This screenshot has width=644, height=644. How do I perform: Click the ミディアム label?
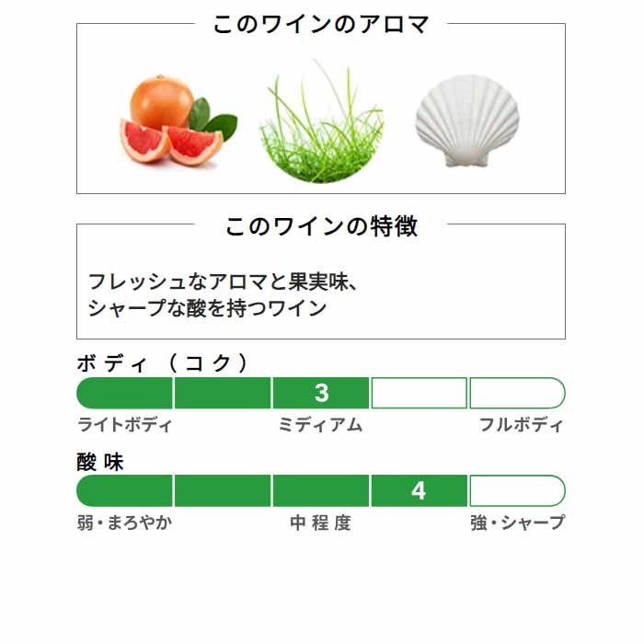(x=320, y=425)
